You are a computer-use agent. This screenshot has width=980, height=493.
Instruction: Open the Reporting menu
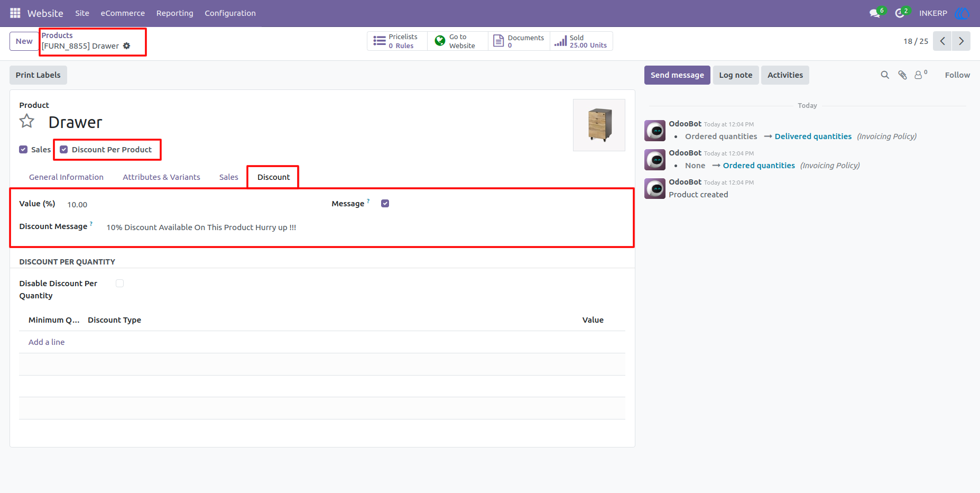tap(174, 13)
